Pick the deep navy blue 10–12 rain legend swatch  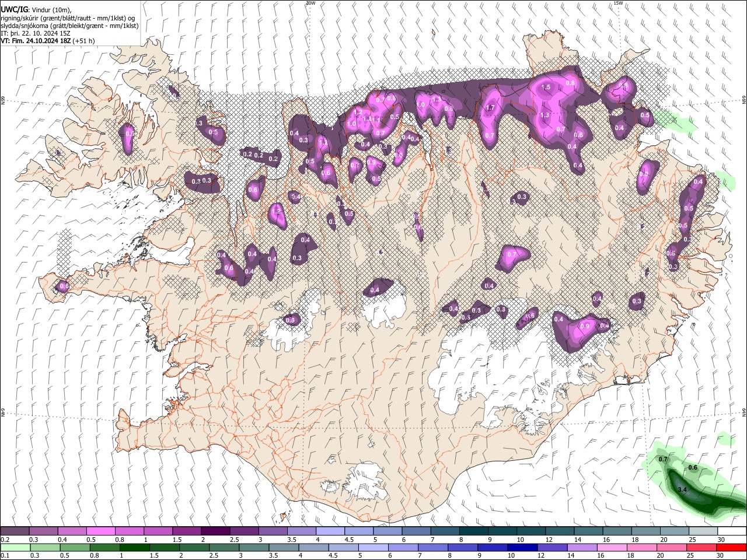(522, 547)
